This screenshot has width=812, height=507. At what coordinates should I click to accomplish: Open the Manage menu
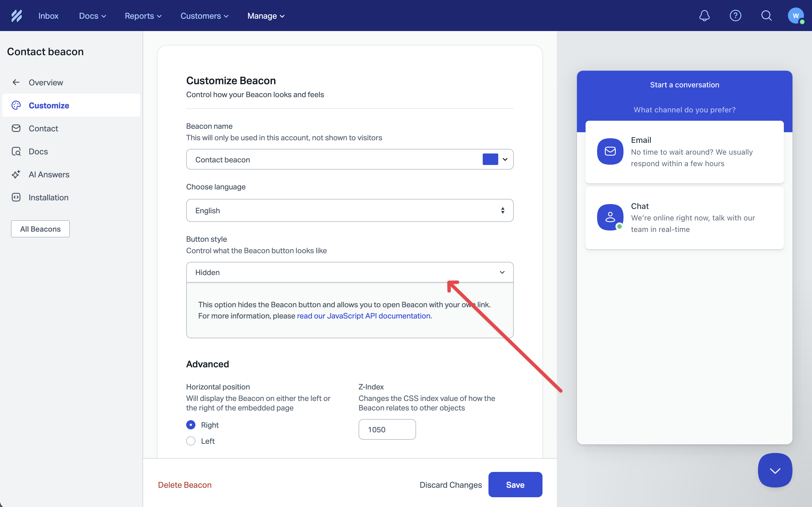pyautogui.click(x=266, y=16)
